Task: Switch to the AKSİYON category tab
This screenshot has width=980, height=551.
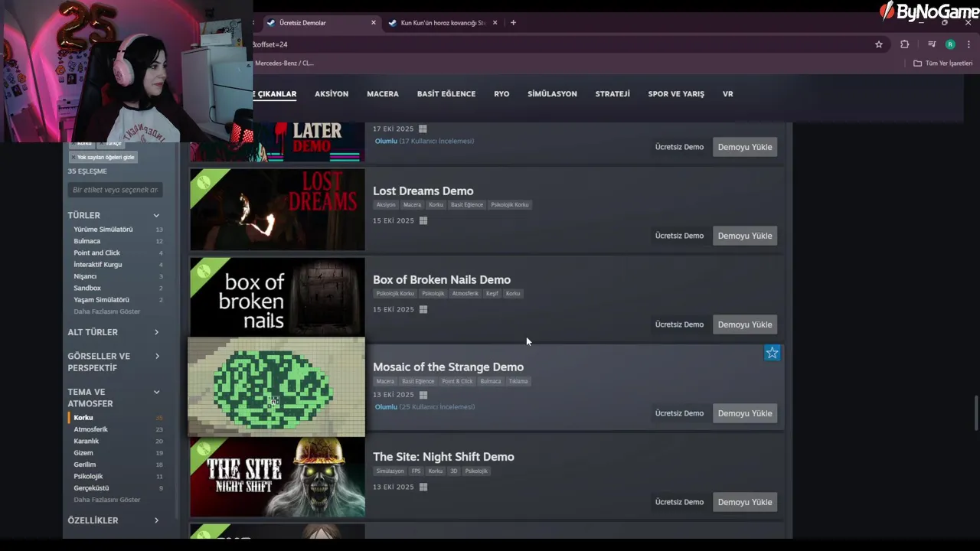Action: pos(332,94)
